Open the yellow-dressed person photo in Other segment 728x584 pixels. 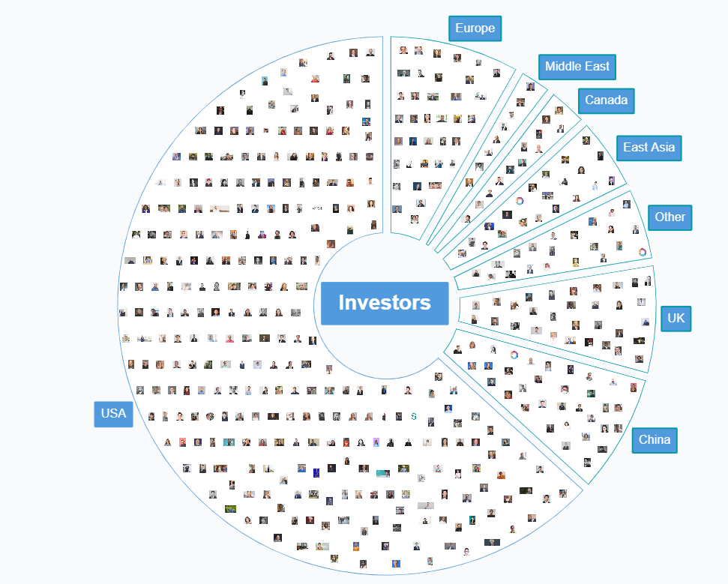575,262
